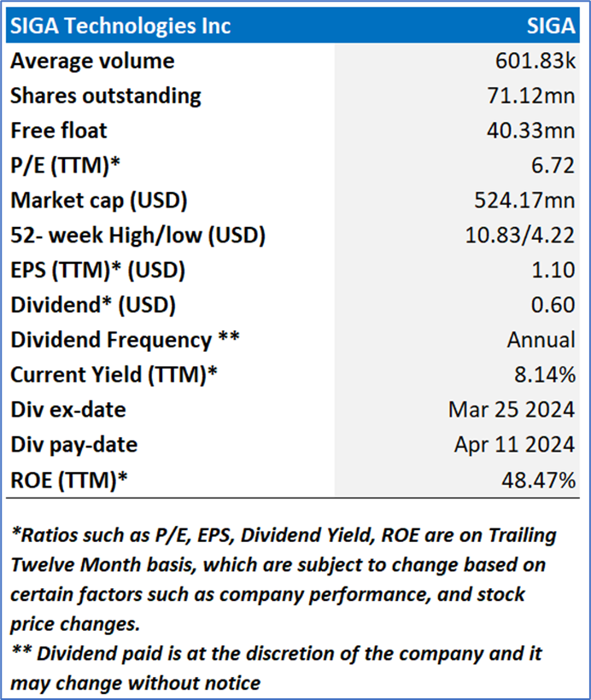The height and width of the screenshot is (700, 591).
Task: Select the Average volume row label
Action: click(92, 61)
